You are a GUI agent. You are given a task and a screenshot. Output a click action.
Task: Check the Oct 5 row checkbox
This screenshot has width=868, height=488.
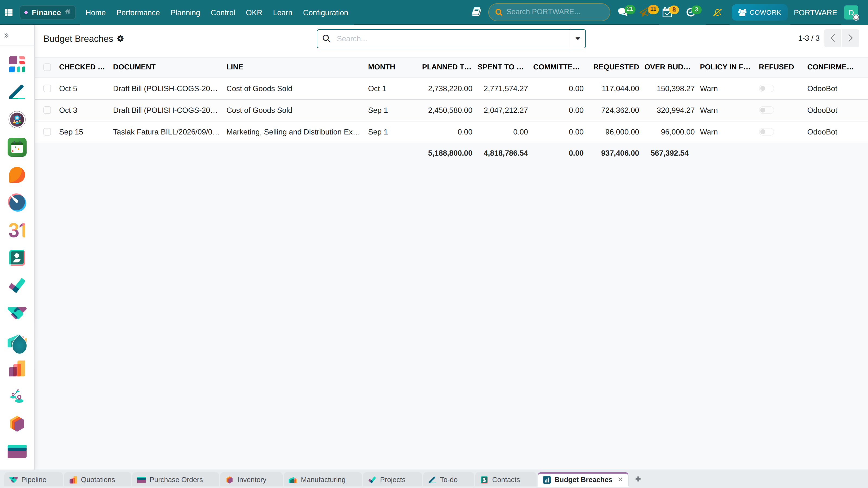(x=47, y=89)
